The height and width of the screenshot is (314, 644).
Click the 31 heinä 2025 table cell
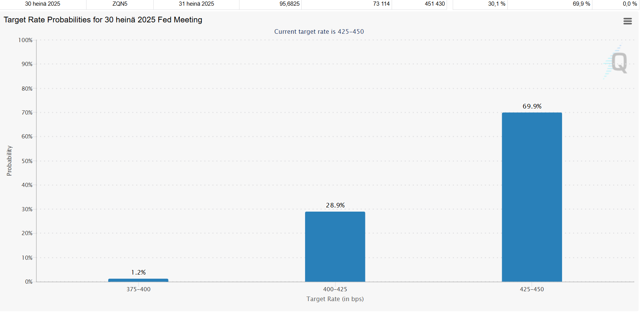point(196,4)
